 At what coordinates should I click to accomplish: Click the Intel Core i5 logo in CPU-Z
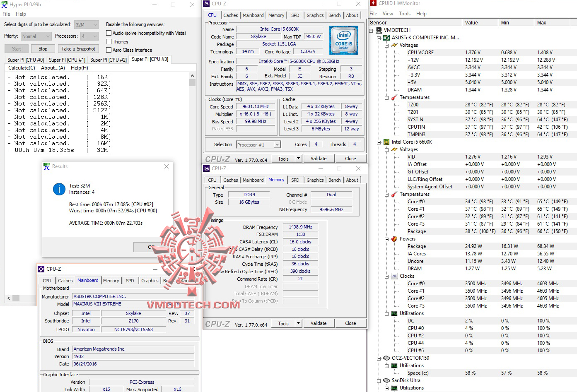click(x=344, y=40)
